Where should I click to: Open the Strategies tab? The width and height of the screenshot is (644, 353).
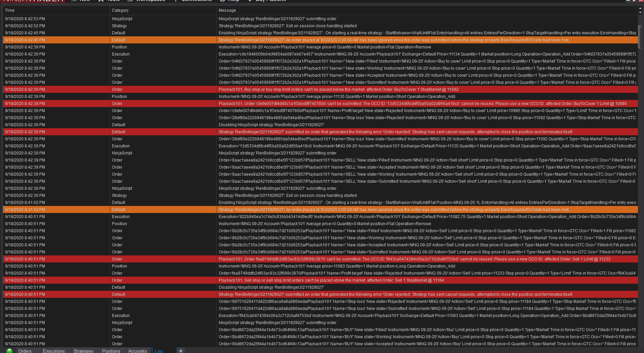point(83,351)
